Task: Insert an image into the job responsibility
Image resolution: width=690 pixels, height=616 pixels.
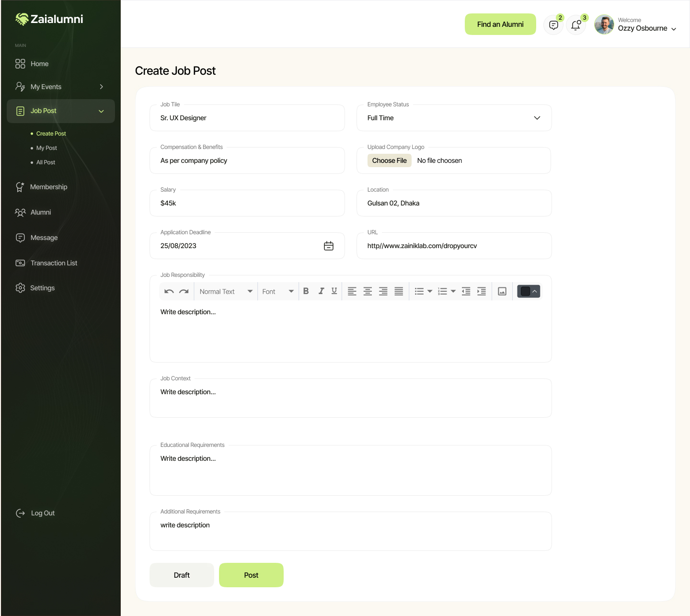Action: coord(502,291)
